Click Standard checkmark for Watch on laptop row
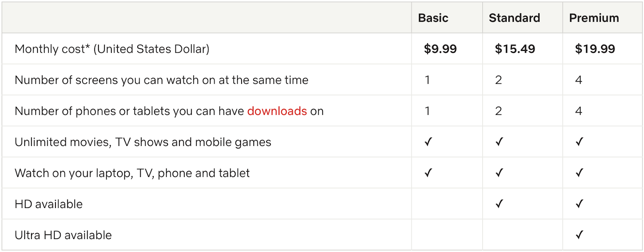 click(x=499, y=173)
